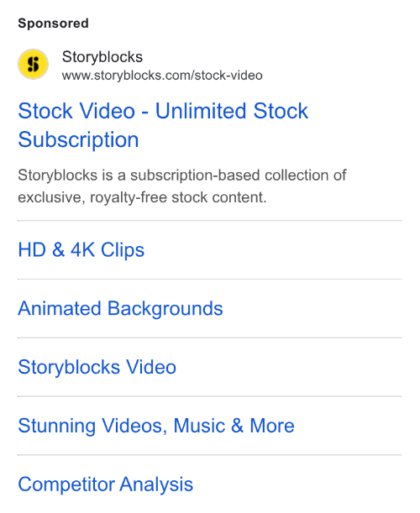The height and width of the screenshot is (513, 420).
Task: Click 'Backgrounds' in the second sitelink
Action: (x=165, y=308)
